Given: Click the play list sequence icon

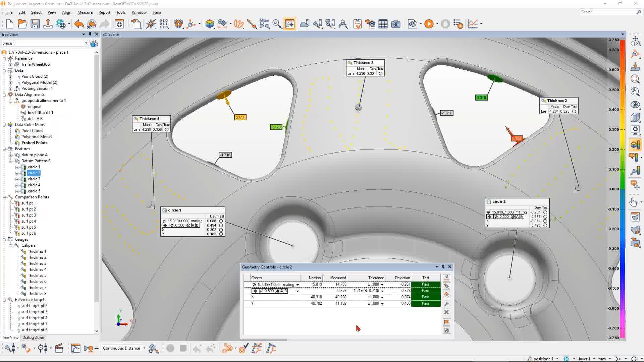Looking at the screenshot, I should [458, 24].
